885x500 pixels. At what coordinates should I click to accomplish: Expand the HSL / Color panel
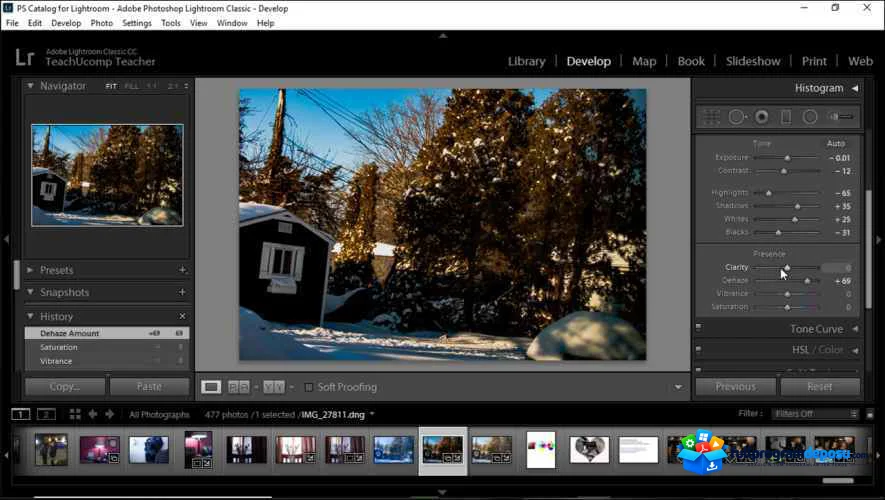pos(855,350)
